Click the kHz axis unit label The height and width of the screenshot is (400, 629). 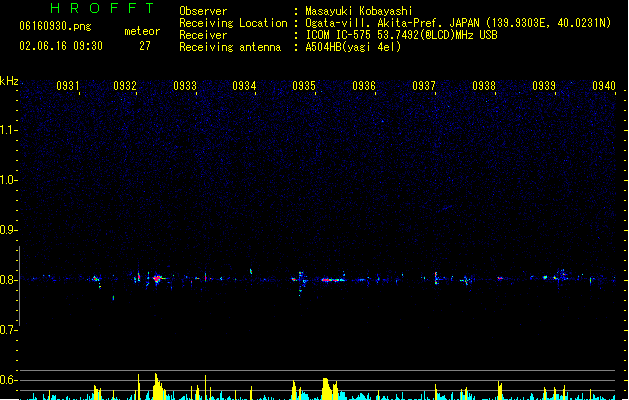[9, 81]
